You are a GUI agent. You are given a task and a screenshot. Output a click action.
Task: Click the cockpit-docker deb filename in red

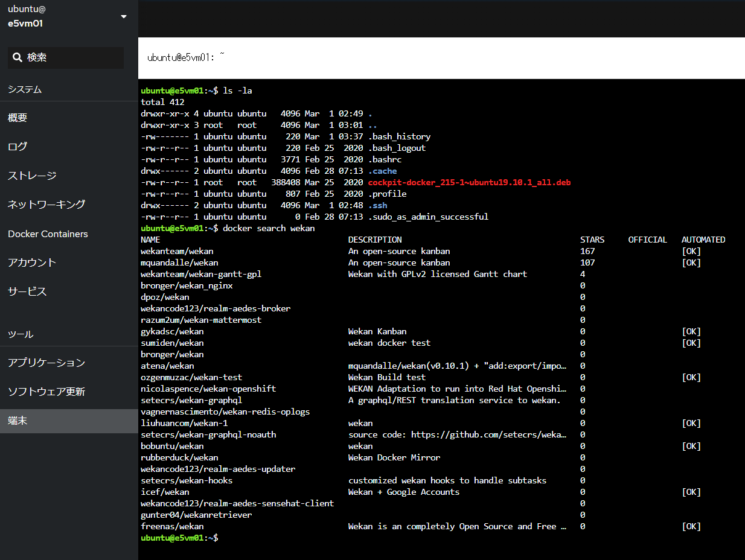469,182
